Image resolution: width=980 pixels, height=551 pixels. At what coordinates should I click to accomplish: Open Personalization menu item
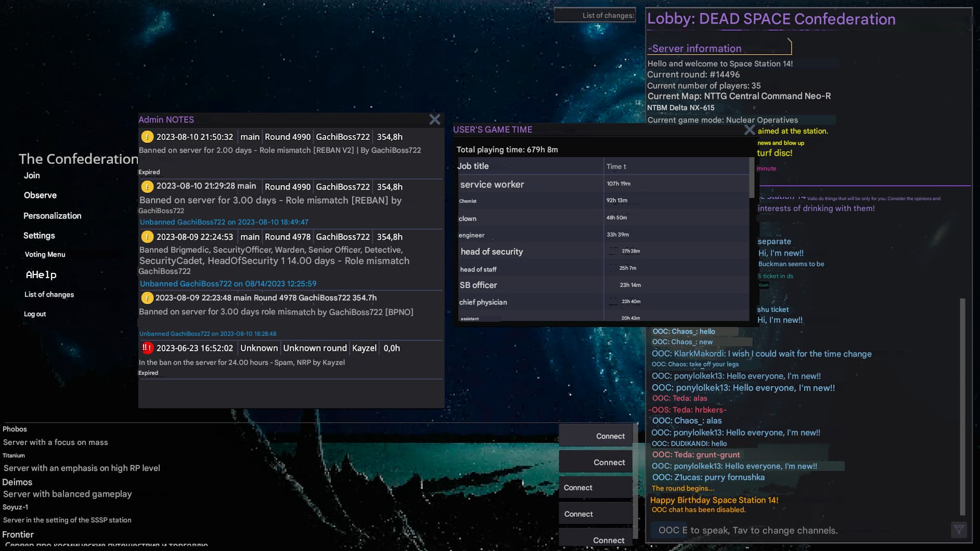(52, 216)
